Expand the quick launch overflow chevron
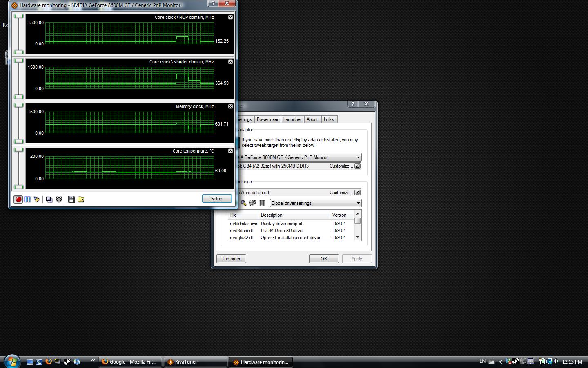 pos(93,360)
